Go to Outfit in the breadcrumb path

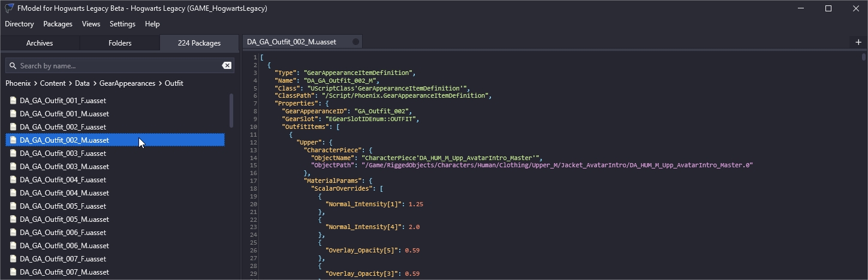[x=174, y=83]
